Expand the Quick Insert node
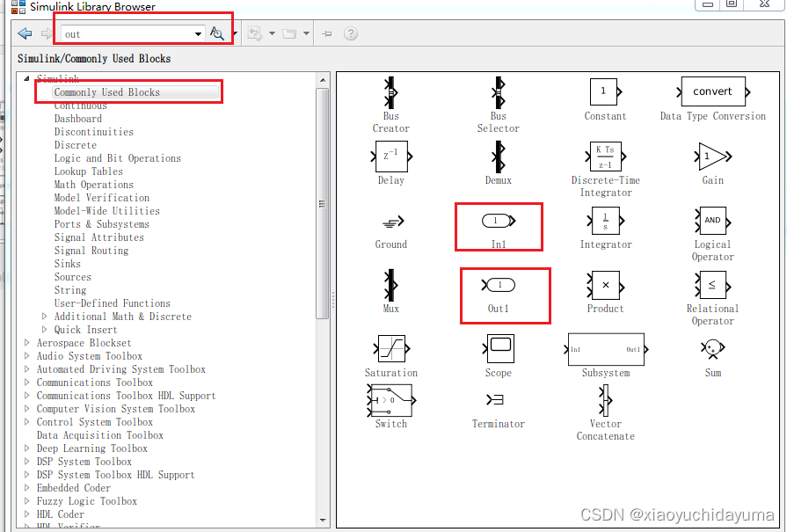This screenshot has height=532, width=787. [x=44, y=329]
